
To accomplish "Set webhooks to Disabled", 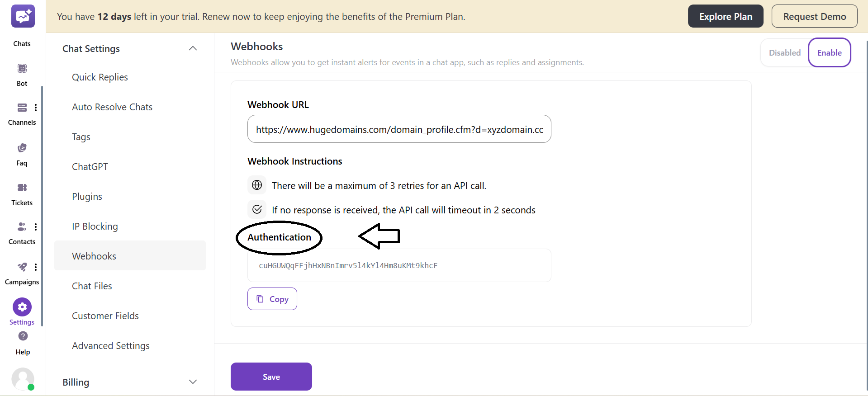I will coord(785,52).
